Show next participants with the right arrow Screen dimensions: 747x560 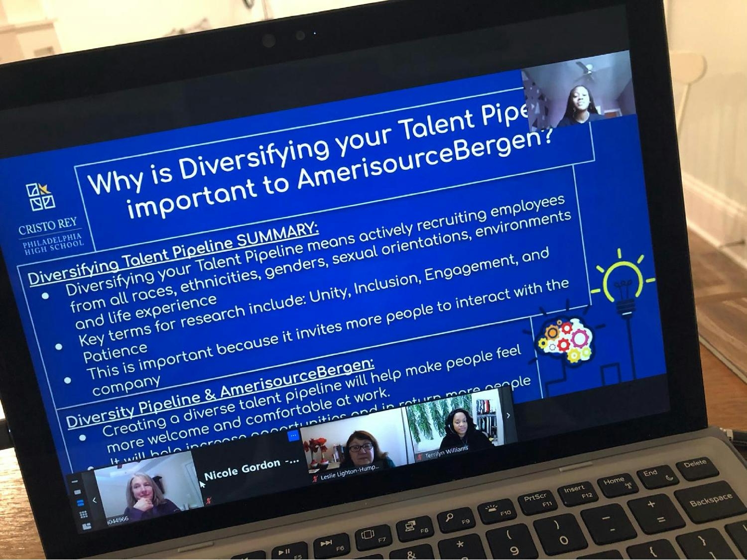(508, 415)
